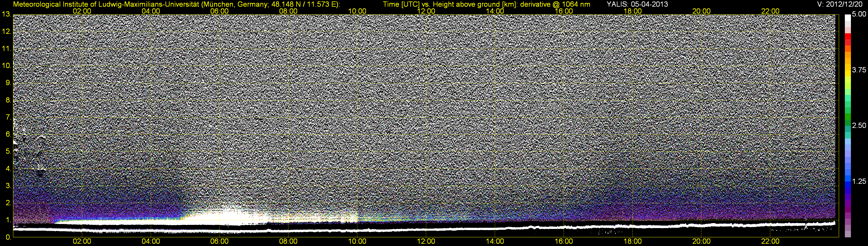The height and width of the screenshot is (246, 868).
Task: Click the 'YALIS: 05-04-2013' date label
Action: coord(637,4)
